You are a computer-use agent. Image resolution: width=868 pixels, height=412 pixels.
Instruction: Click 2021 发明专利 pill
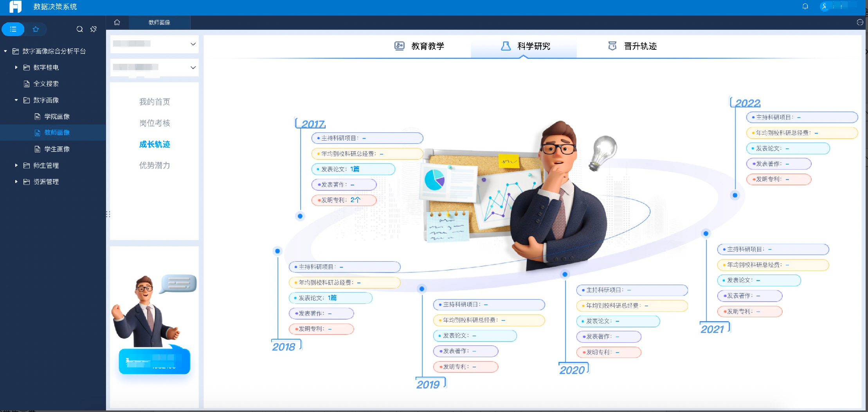click(x=750, y=312)
